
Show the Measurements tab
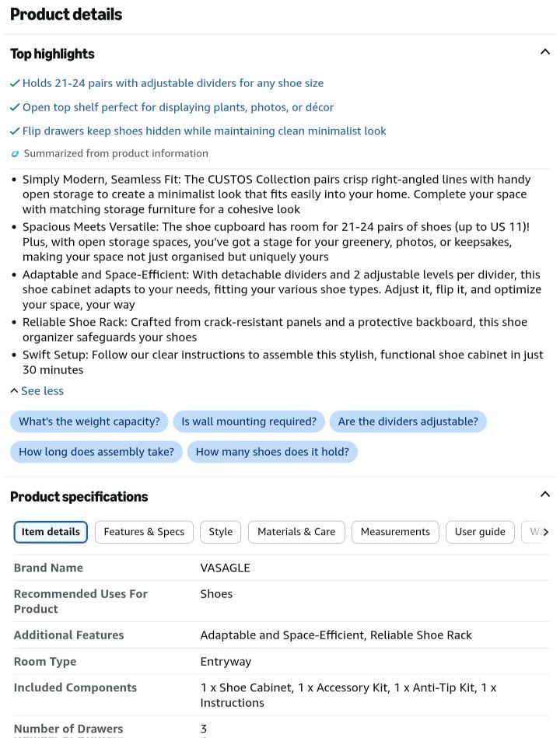point(395,532)
